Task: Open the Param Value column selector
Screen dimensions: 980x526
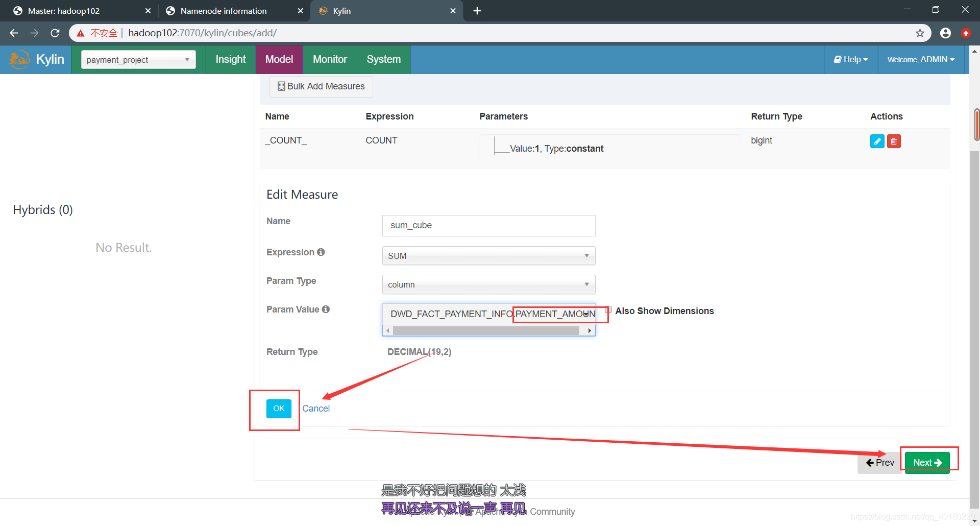Action: 488,314
